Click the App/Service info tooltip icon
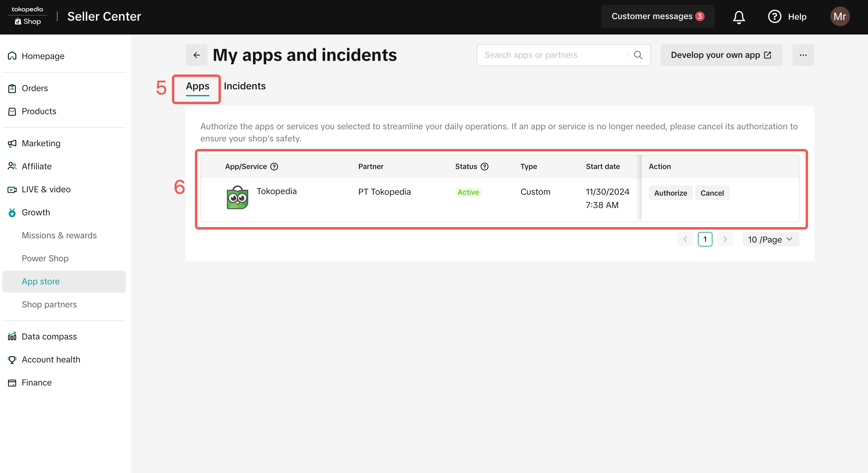 [x=274, y=167]
